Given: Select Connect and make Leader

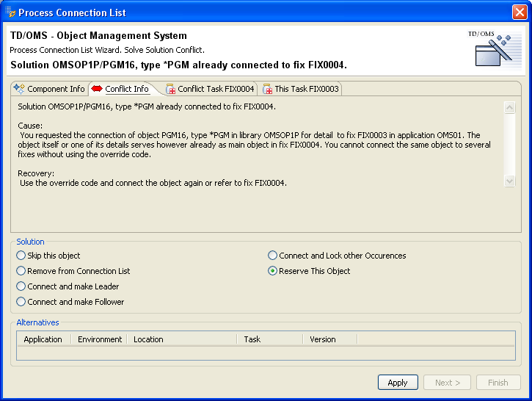Looking at the screenshot, I should pos(21,286).
